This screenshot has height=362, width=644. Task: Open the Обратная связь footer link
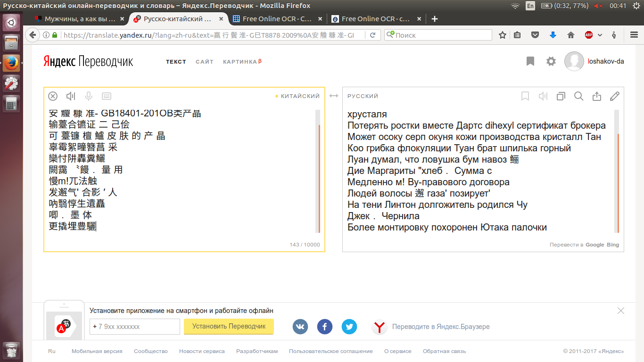pos(444,351)
